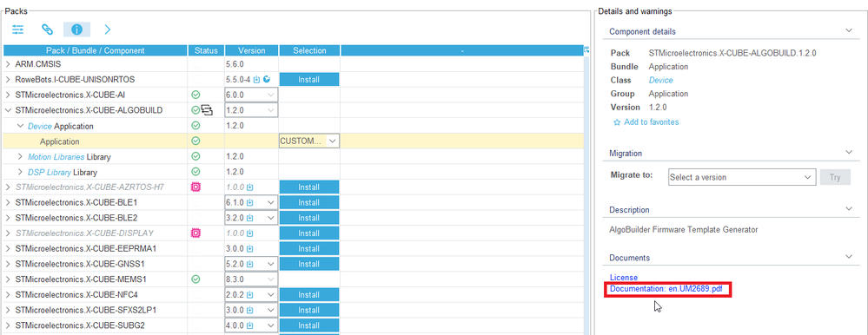This screenshot has height=335, width=868.
Task: Install the X-CUBE-BLE1 pack
Action: (x=309, y=202)
